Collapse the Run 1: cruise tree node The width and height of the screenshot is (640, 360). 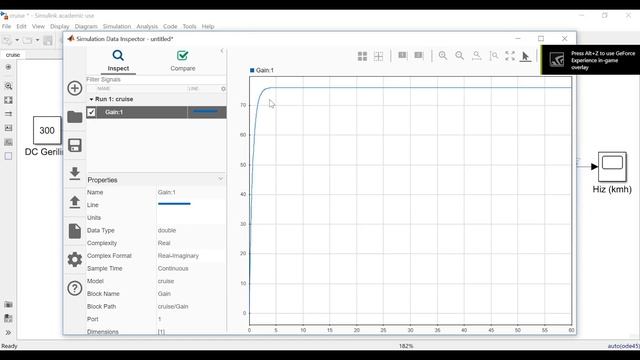[91, 99]
